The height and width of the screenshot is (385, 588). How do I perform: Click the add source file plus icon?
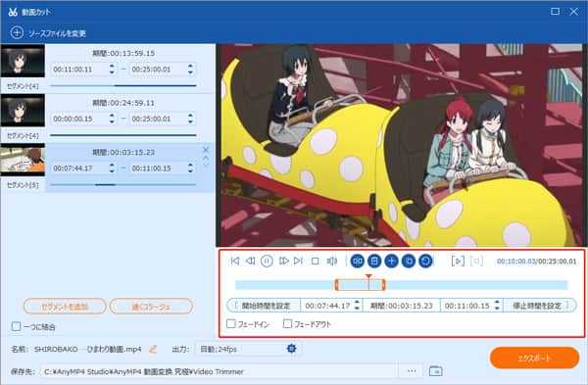click(17, 32)
